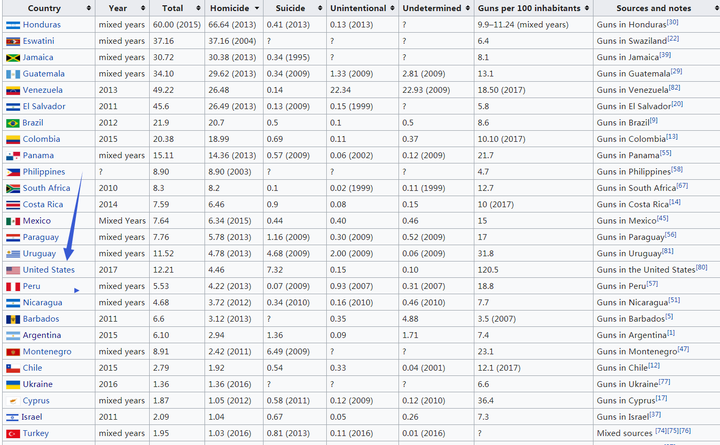
Task: Toggle Homicide column sort arrow
Action: click(x=257, y=8)
